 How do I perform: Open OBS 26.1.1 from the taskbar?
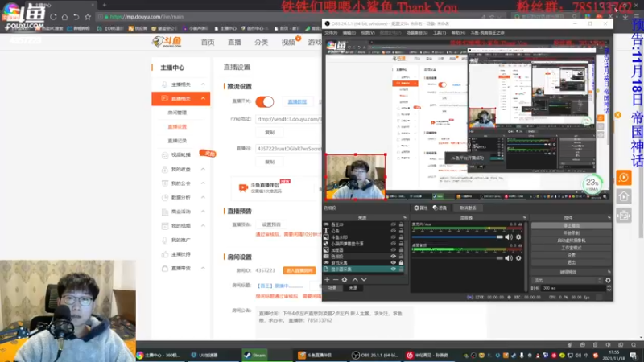pyautogui.click(x=375, y=355)
